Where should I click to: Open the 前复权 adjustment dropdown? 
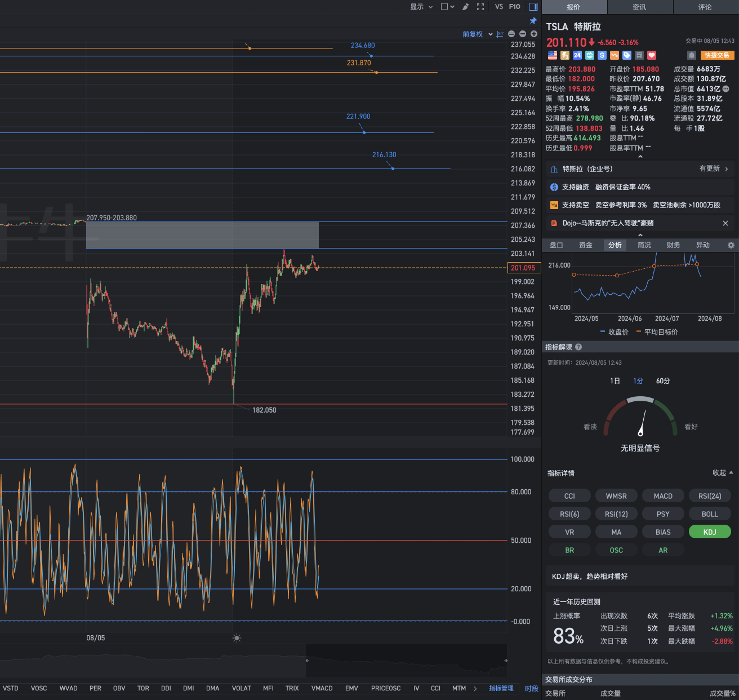tap(478, 34)
